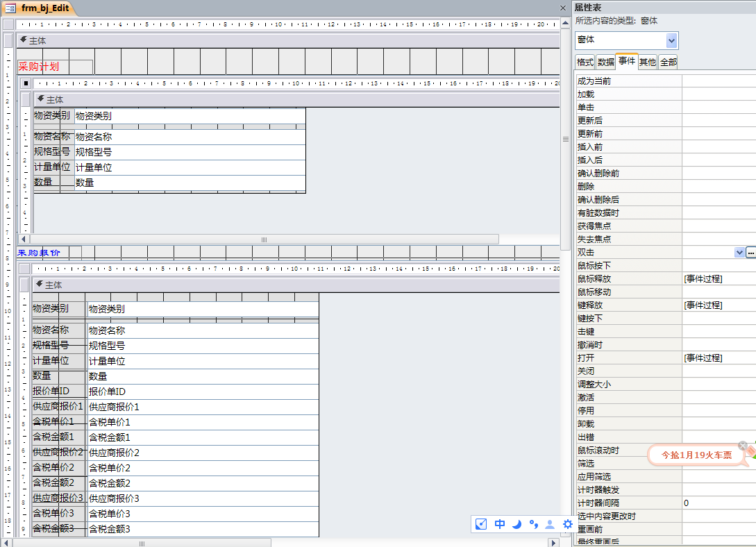This screenshot has width=756, height=547.
Task: Switch to the 格式 tab in property sheet
Action: (585, 62)
